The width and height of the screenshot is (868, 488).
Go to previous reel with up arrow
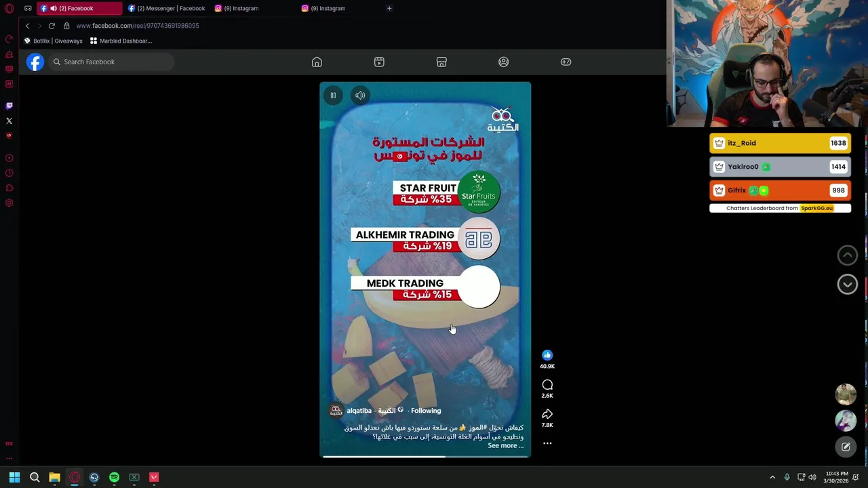click(847, 255)
